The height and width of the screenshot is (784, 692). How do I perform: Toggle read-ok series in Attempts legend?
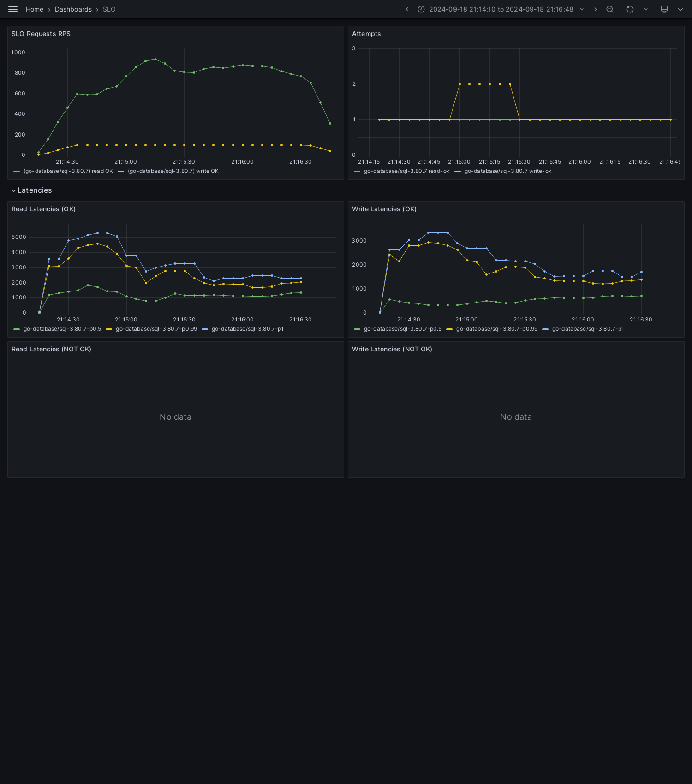coord(406,171)
